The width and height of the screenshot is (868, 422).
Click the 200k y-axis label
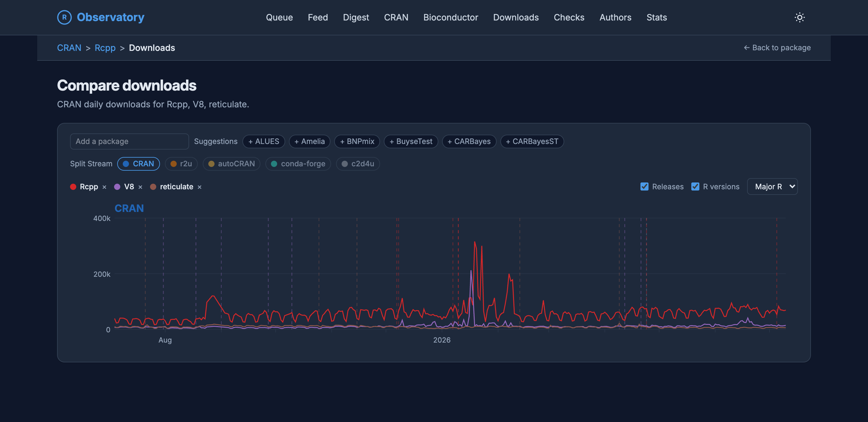point(102,274)
